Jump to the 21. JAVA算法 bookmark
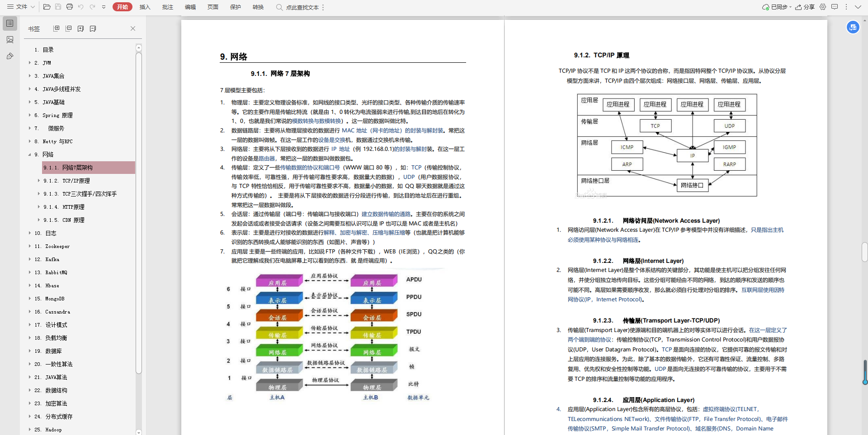The width and height of the screenshot is (868, 435). pyautogui.click(x=51, y=377)
